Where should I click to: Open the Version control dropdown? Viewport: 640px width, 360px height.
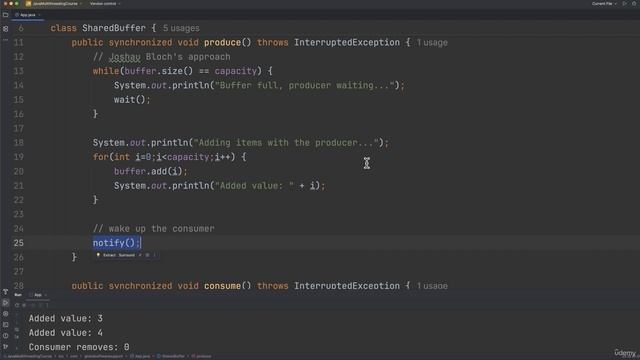pos(104,4)
